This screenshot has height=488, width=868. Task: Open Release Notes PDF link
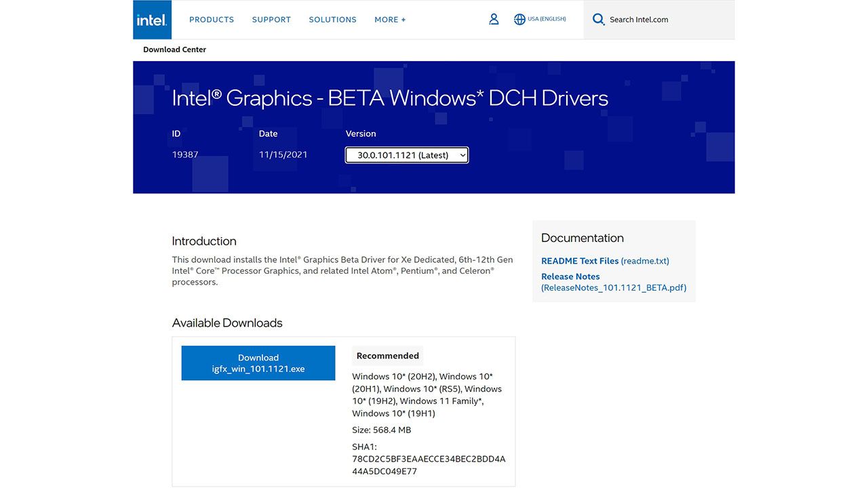[x=614, y=282]
